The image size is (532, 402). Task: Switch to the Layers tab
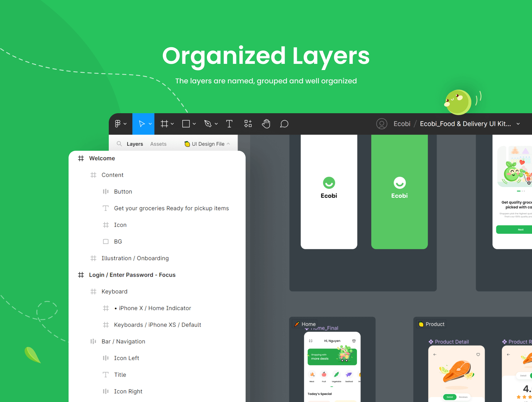135,144
